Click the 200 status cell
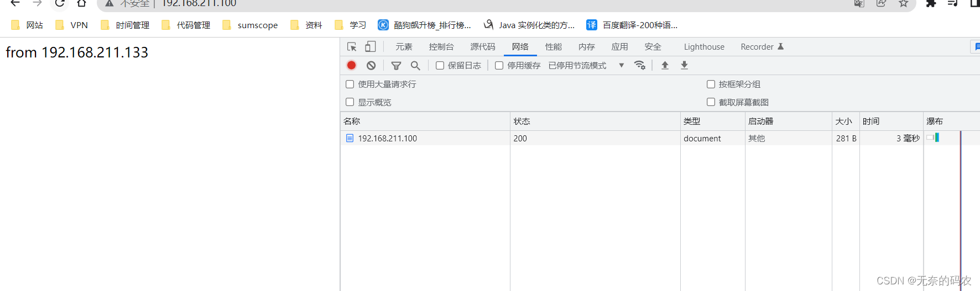Viewport: 980px width, 291px height. [595, 139]
